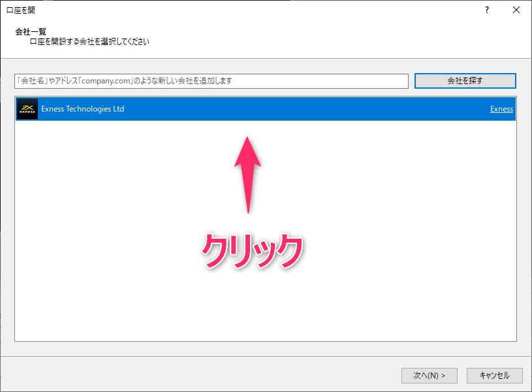This screenshot has height=392, width=532.
Task: Open the Exness website link
Action: [501, 109]
